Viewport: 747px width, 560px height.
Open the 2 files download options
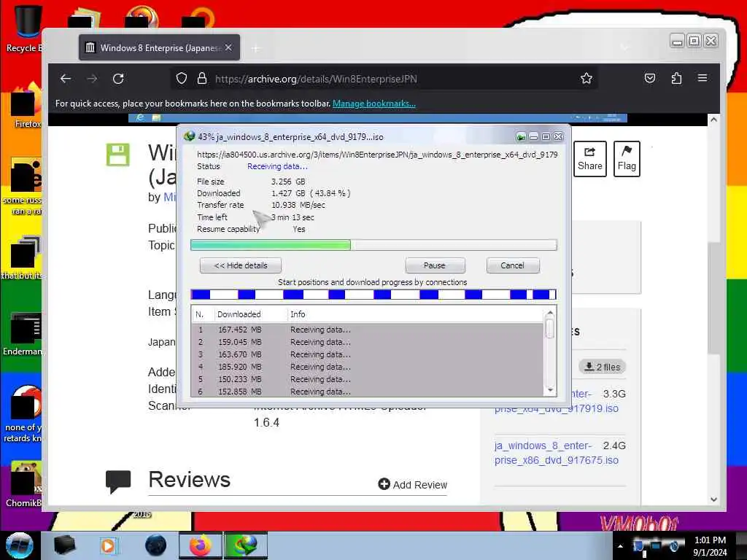603,367
